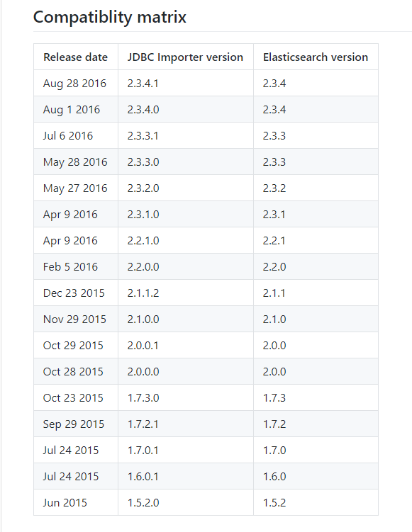The height and width of the screenshot is (532, 412).
Task: Click the Aug 1 2016 date cell
Action: click(76, 109)
